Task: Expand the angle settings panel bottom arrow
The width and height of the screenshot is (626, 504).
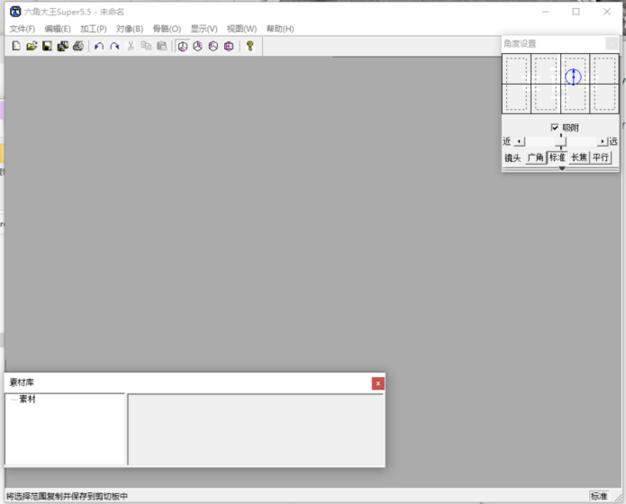Action: [x=561, y=168]
